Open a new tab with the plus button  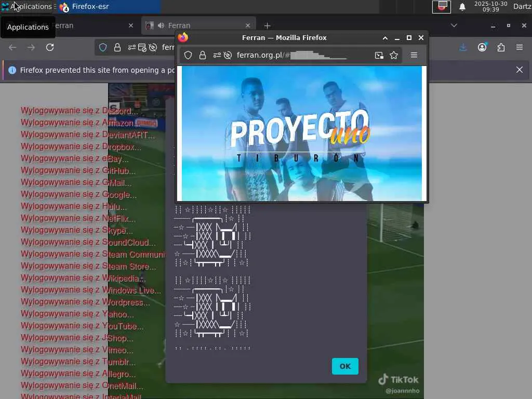click(268, 26)
